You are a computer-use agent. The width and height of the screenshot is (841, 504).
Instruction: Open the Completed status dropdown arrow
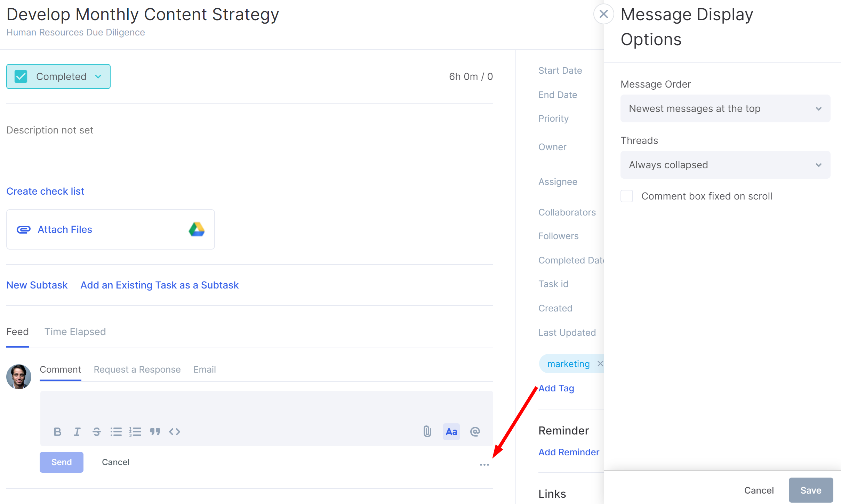[98, 76]
